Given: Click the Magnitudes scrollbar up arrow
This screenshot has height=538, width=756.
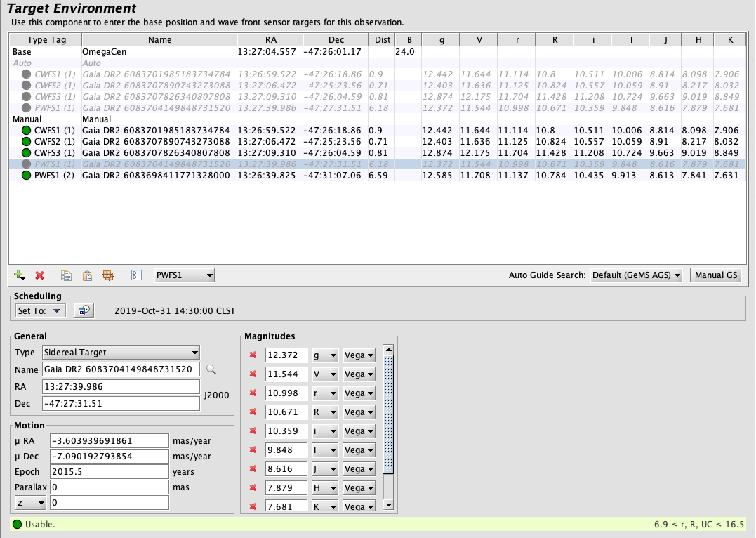Looking at the screenshot, I should click(388, 349).
